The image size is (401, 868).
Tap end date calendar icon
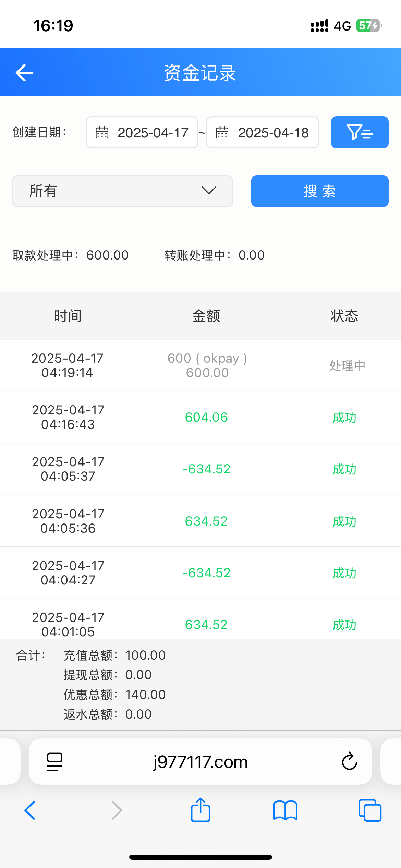click(222, 133)
